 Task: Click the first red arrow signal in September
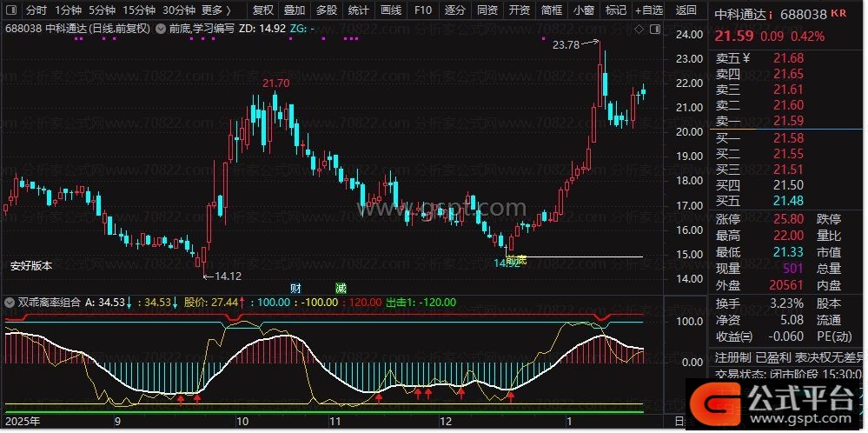point(181,399)
